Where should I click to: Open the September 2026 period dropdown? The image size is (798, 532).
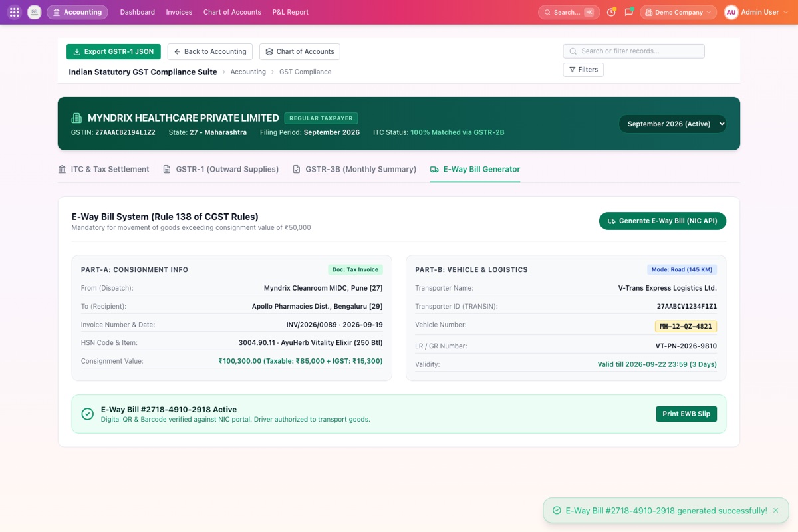pyautogui.click(x=672, y=124)
